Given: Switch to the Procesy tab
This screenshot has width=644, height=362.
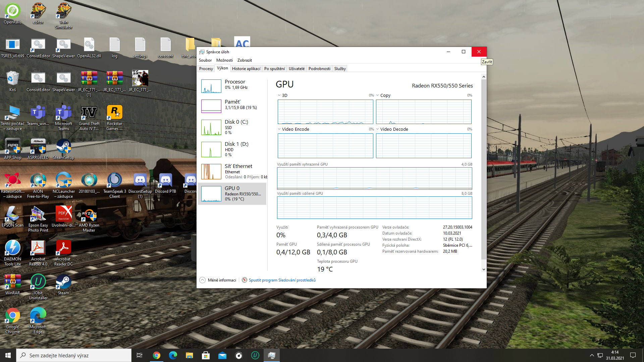Looking at the screenshot, I should pos(206,69).
